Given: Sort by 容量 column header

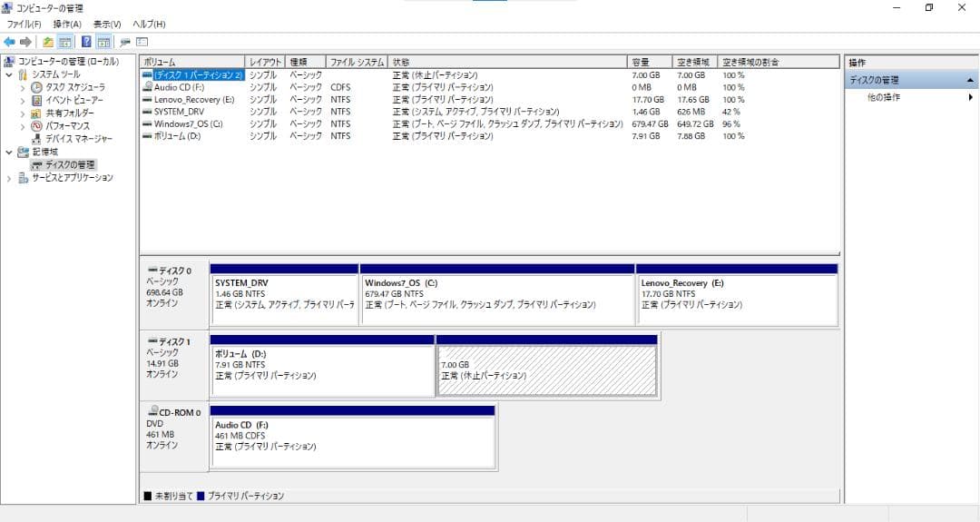Looking at the screenshot, I should pyautogui.click(x=650, y=62).
